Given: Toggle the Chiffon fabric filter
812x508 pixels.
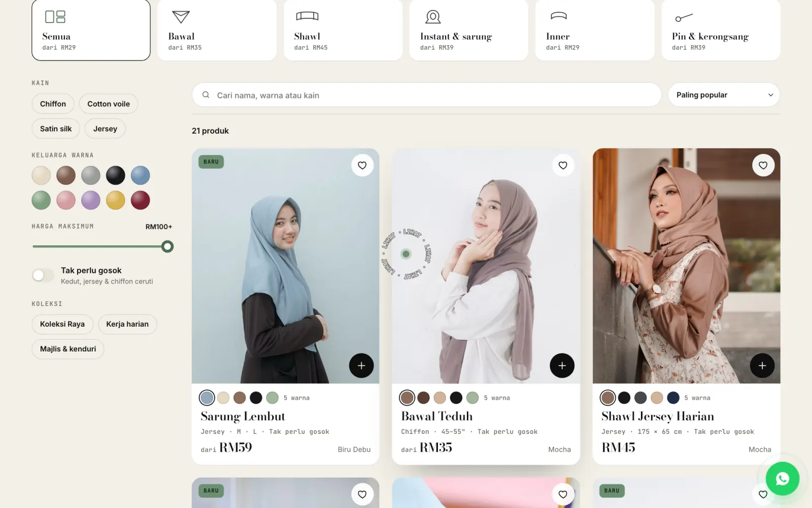Looking at the screenshot, I should [x=53, y=104].
